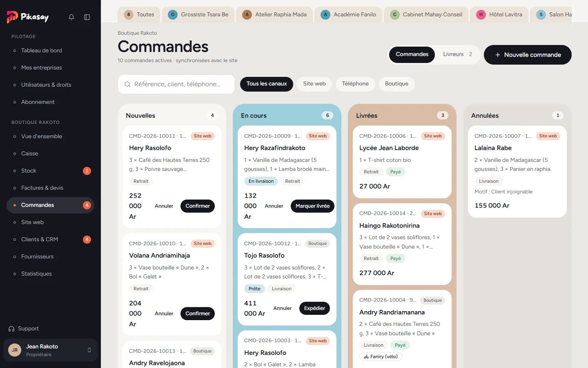Cancel Tojo Rasolofo's order
The height and width of the screenshot is (368, 588).
coord(283,308)
